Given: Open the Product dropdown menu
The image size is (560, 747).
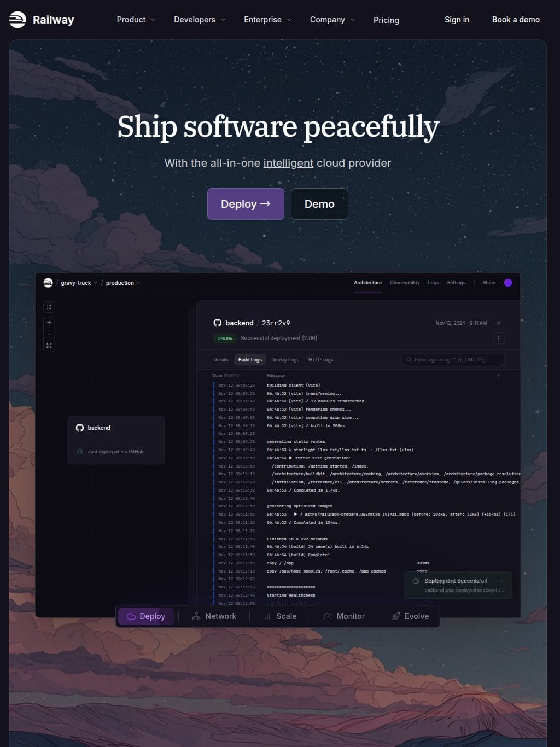Looking at the screenshot, I should click(x=136, y=20).
